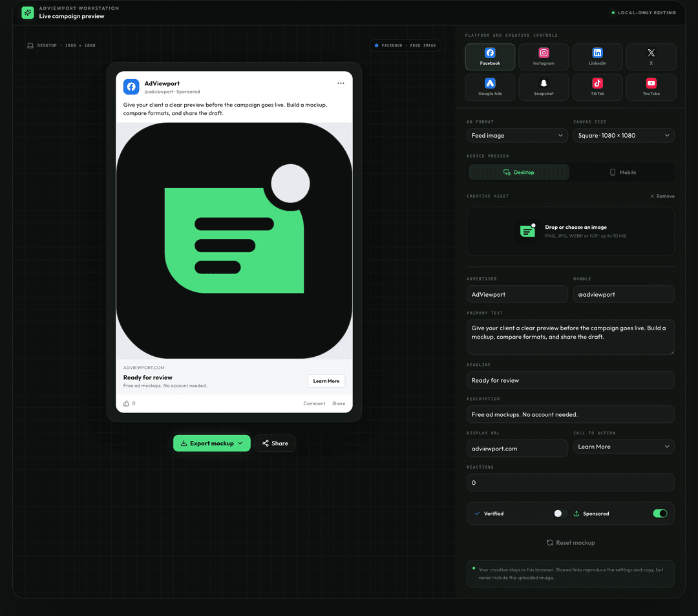Click 'ADVIEWPORT.COM' text in ad preview

(x=143, y=368)
